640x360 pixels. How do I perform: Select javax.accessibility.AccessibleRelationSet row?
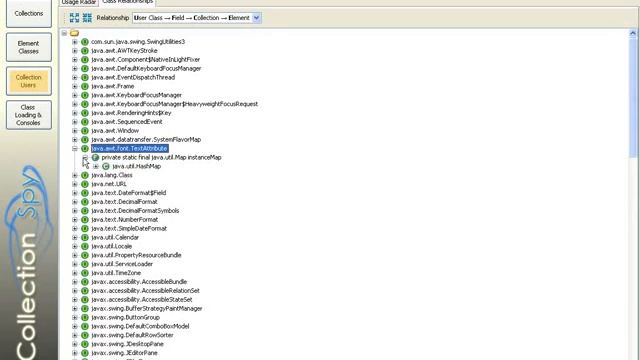click(x=145, y=291)
